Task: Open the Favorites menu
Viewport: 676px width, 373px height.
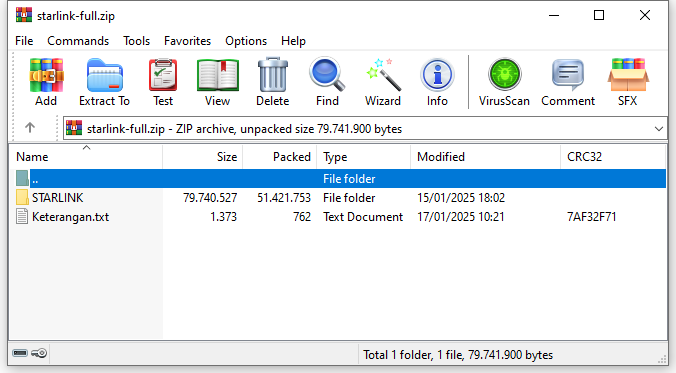Action: (187, 41)
